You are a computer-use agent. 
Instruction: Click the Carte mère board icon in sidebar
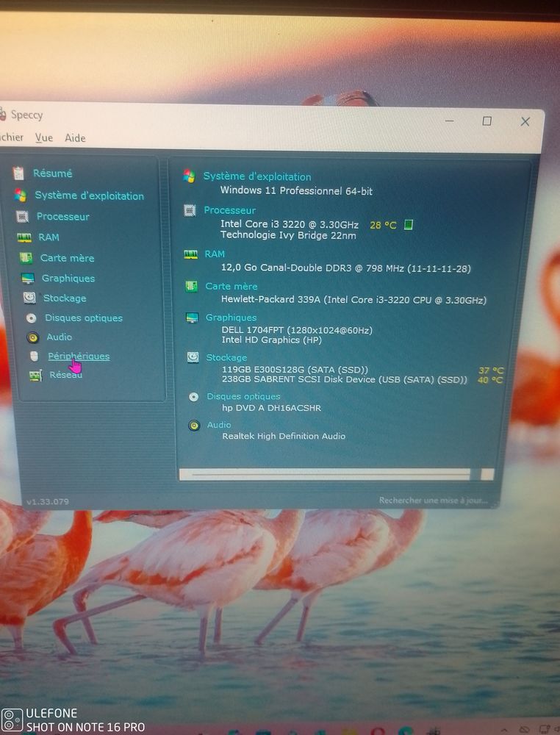(26, 258)
